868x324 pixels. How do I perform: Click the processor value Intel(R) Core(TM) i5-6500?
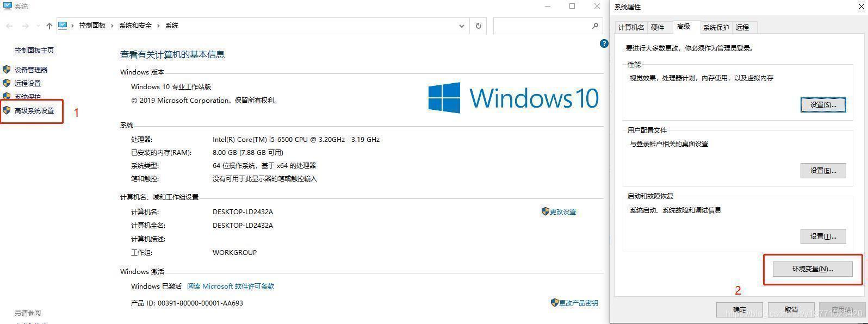click(296, 139)
